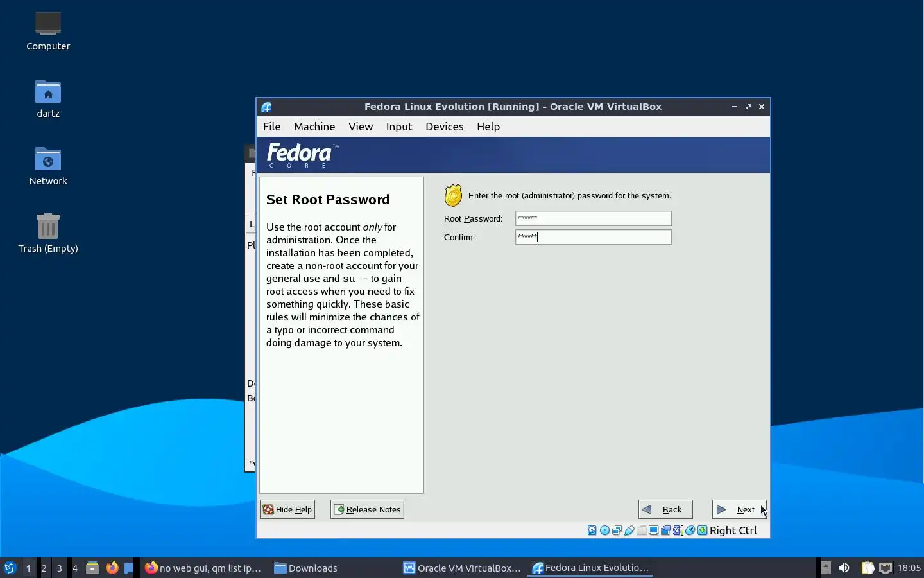Switch to workspace 3
The height and width of the screenshot is (578, 924).
tap(60, 568)
